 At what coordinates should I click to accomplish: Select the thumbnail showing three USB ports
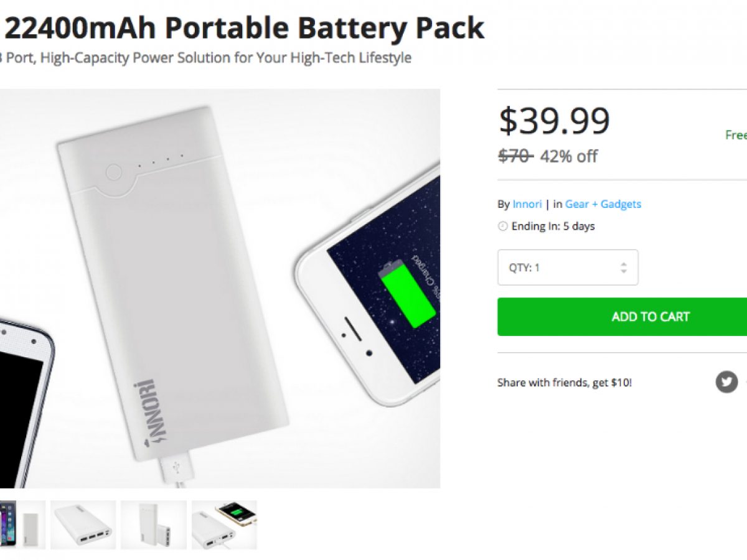[83, 525]
